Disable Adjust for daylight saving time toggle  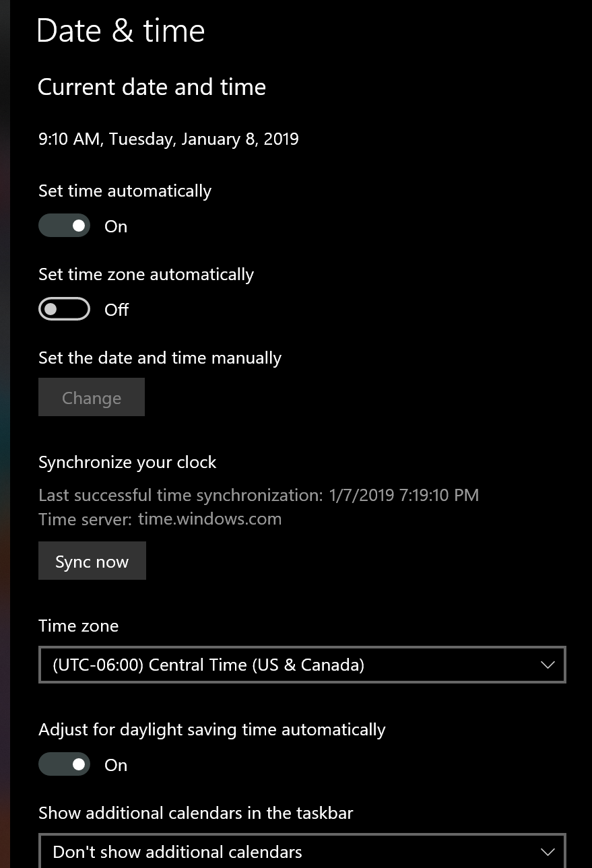[64, 764]
